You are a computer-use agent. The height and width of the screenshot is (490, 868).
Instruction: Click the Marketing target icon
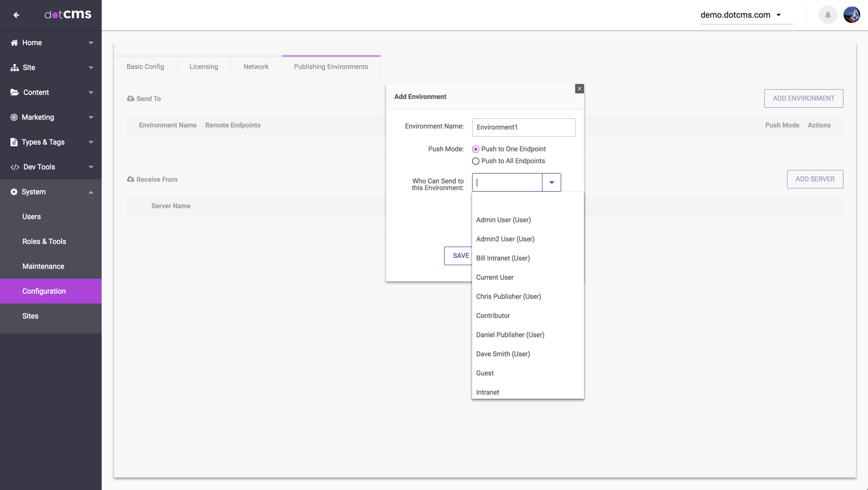click(x=14, y=118)
